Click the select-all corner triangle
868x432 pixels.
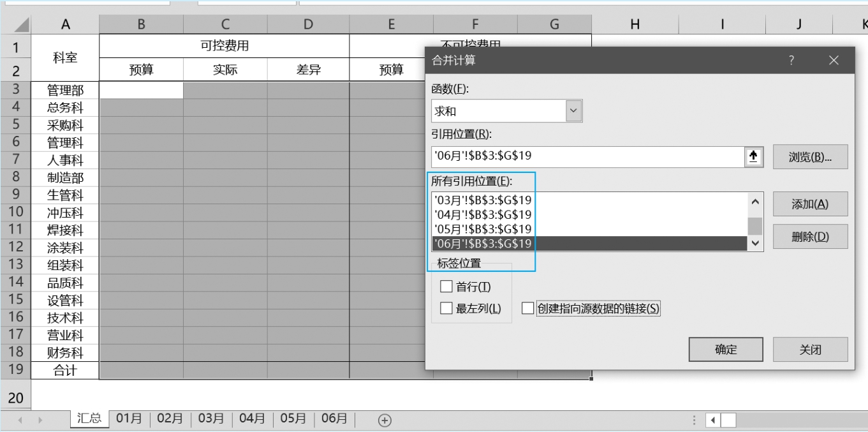21,25
